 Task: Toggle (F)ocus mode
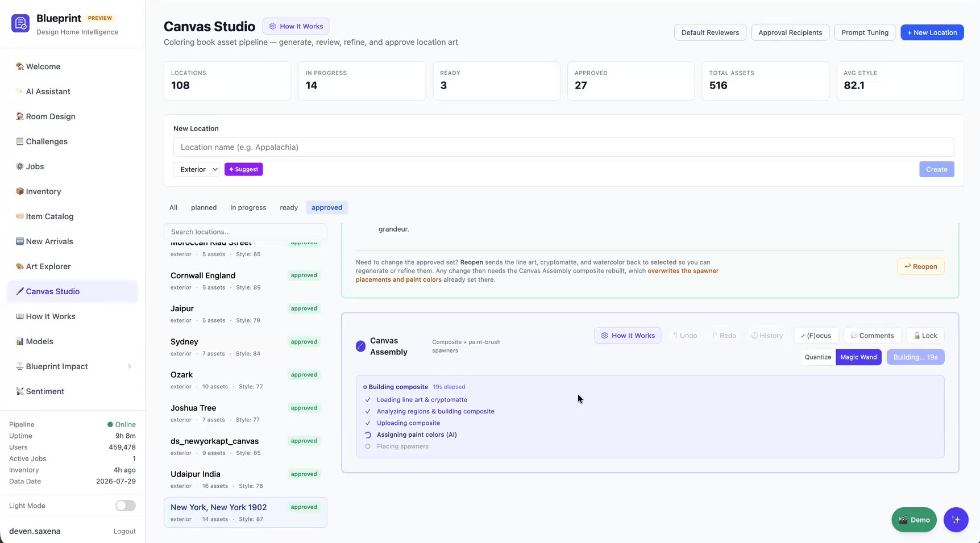tap(816, 336)
